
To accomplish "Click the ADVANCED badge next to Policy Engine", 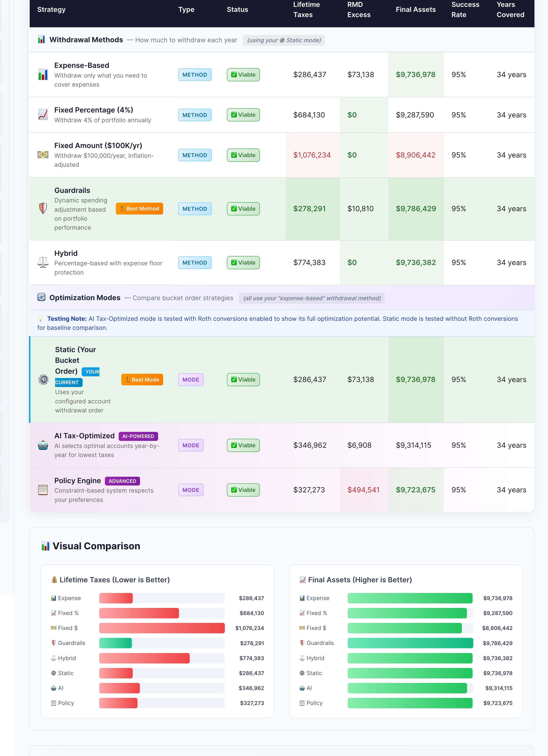I will 122,481.
